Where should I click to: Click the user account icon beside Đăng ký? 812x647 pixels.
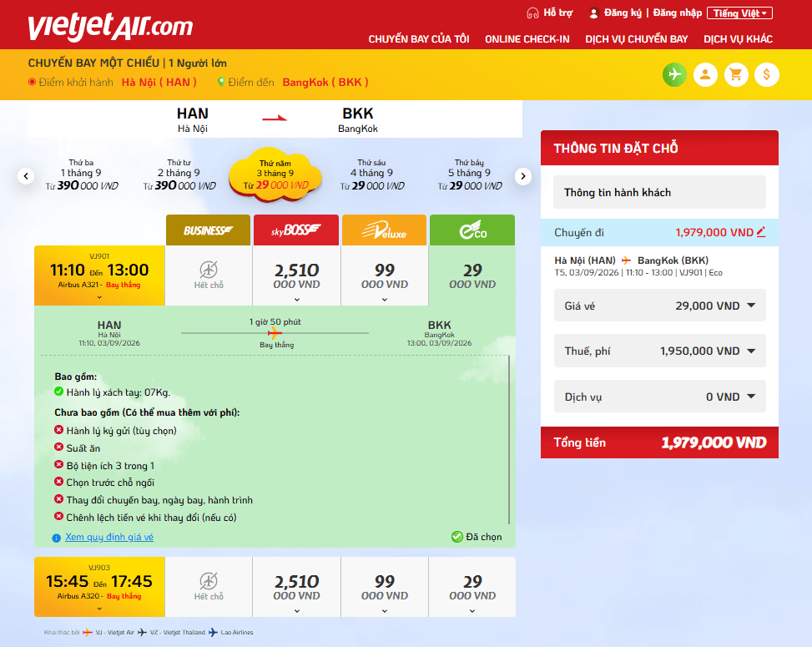tap(594, 13)
